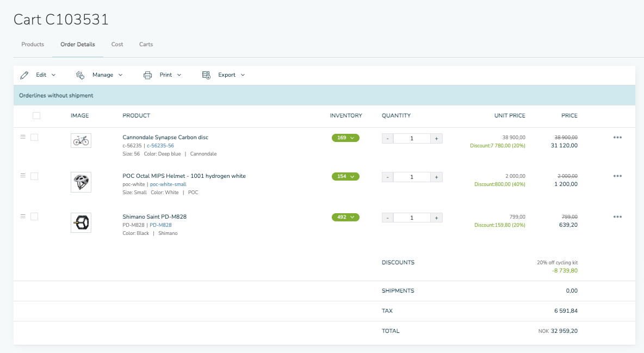644x353 pixels.
Task: Follow the poc-white-small variant link
Action: coord(168,184)
